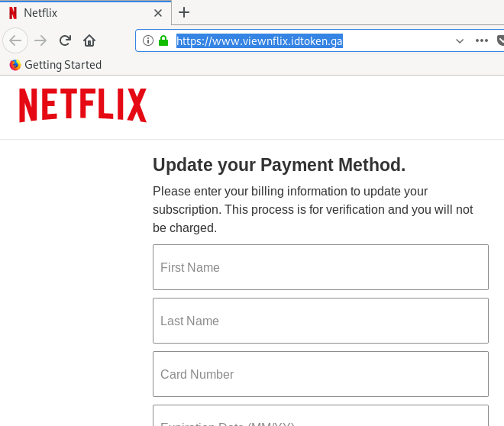This screenshot has width=504, height=426.
Task: Open the browser home page icon
Action: point(89,40)
